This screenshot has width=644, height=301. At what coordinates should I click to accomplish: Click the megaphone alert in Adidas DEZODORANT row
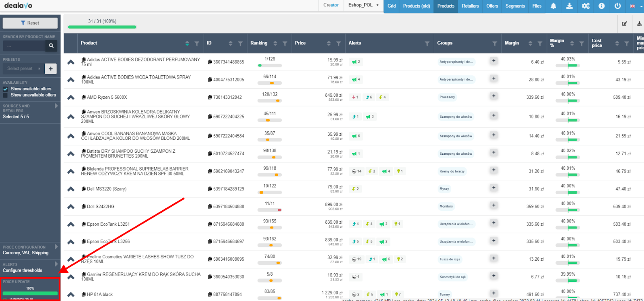pyautogui.click(x=356, y=62)
